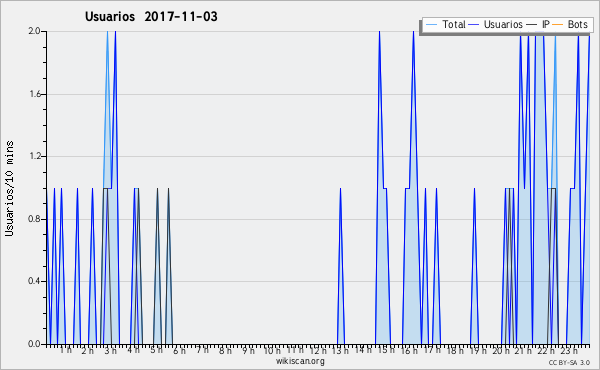The width and height of the screenshot is (600, 370).
Task: Click the '3 h' x-axis label
Action: 111,350
